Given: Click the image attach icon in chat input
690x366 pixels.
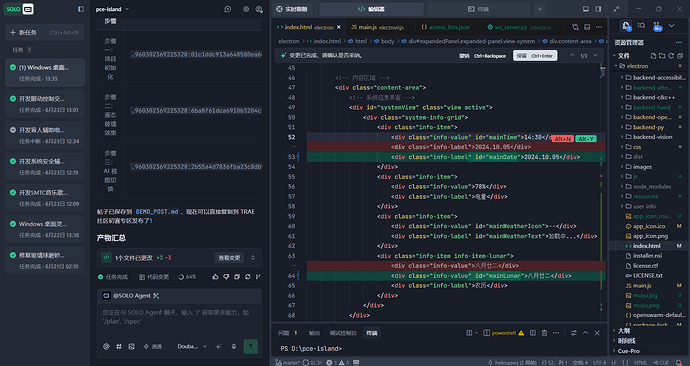Looking at the screenshot, I should pos(131,346).
